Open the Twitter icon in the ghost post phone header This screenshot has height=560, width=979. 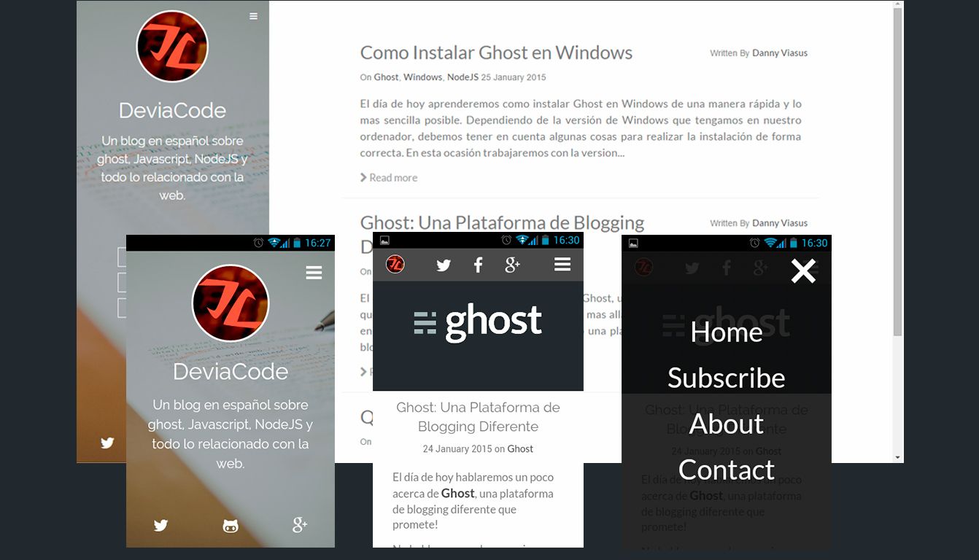pyautogui.click(x=444, y=265)
